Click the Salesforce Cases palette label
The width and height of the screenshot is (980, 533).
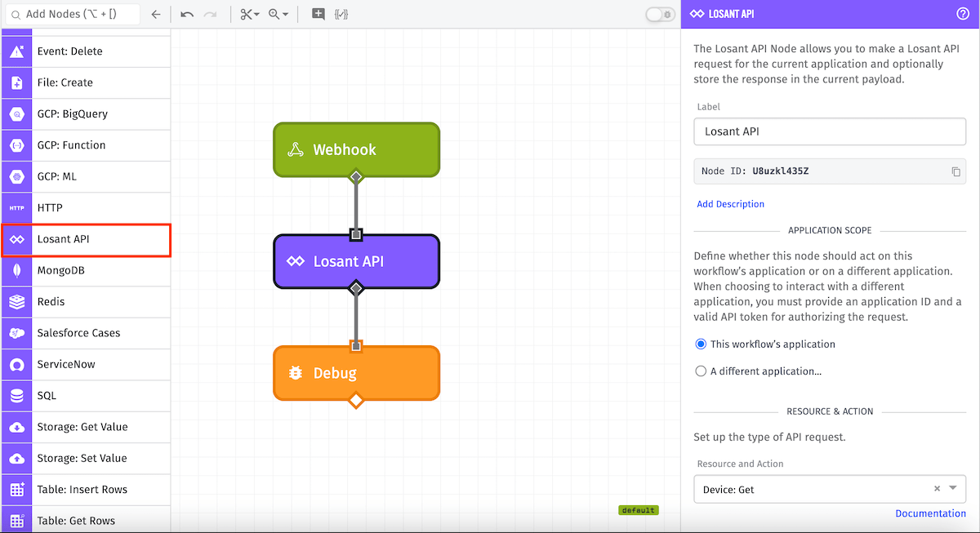coord(78,333)
